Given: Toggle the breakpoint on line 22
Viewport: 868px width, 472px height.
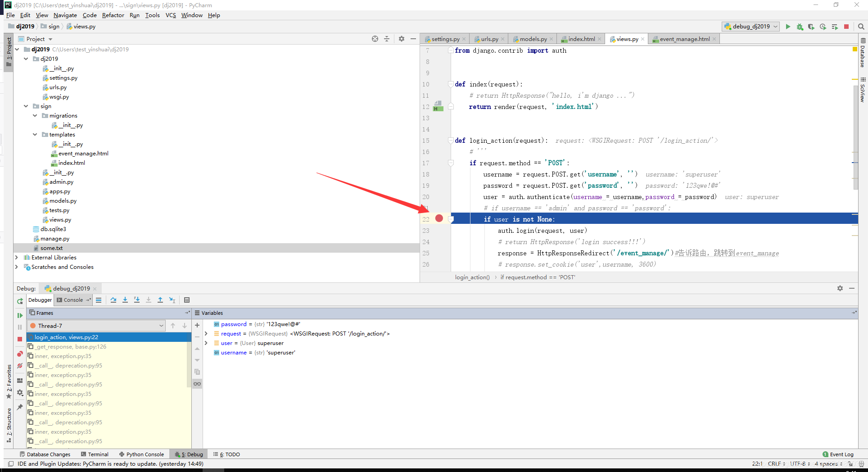Looking at the screenshot, I should 439,218.
